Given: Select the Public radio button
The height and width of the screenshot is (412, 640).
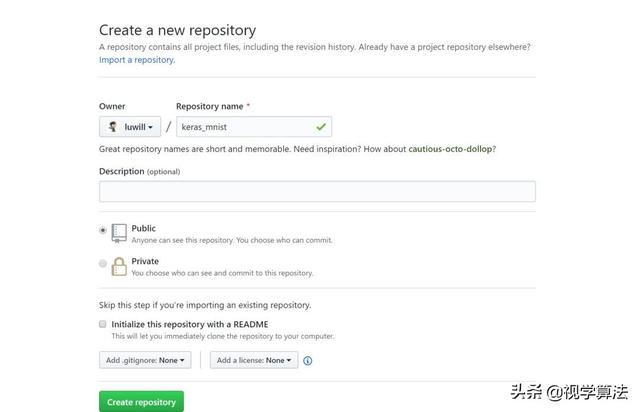Looking at the screenshot, I should tap(103, 230).
